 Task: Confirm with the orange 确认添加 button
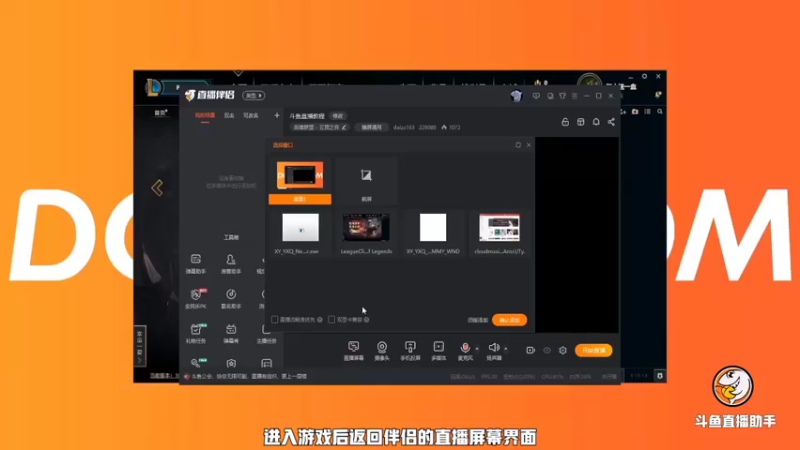tap(509, 320)
